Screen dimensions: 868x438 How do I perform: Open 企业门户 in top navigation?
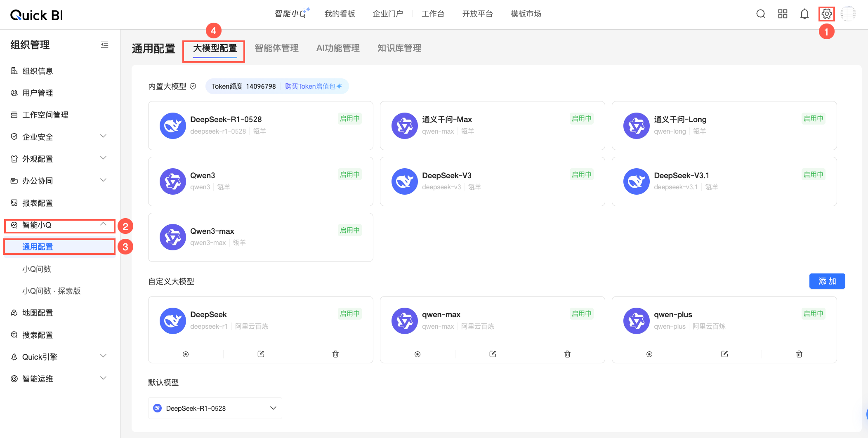[388, 14]
